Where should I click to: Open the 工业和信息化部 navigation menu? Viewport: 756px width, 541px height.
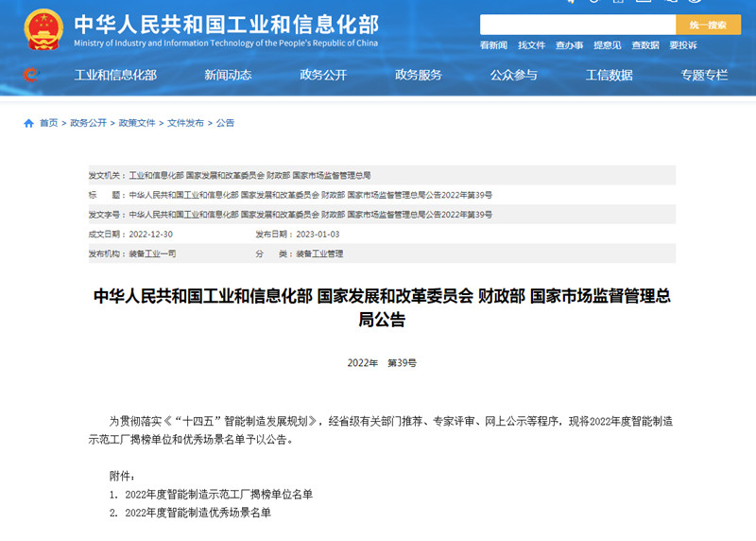pyautogui.click(x=115, y=76)
